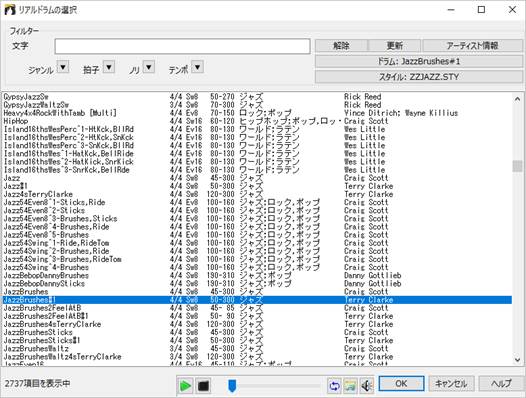Select the JazzBebopDannyBrushes row

click(257, 276)
